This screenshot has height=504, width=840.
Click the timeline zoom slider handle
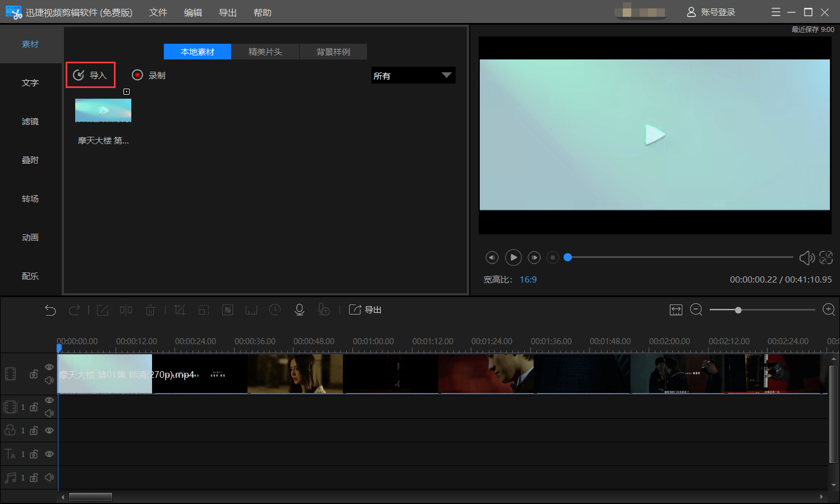click(738, 310)
